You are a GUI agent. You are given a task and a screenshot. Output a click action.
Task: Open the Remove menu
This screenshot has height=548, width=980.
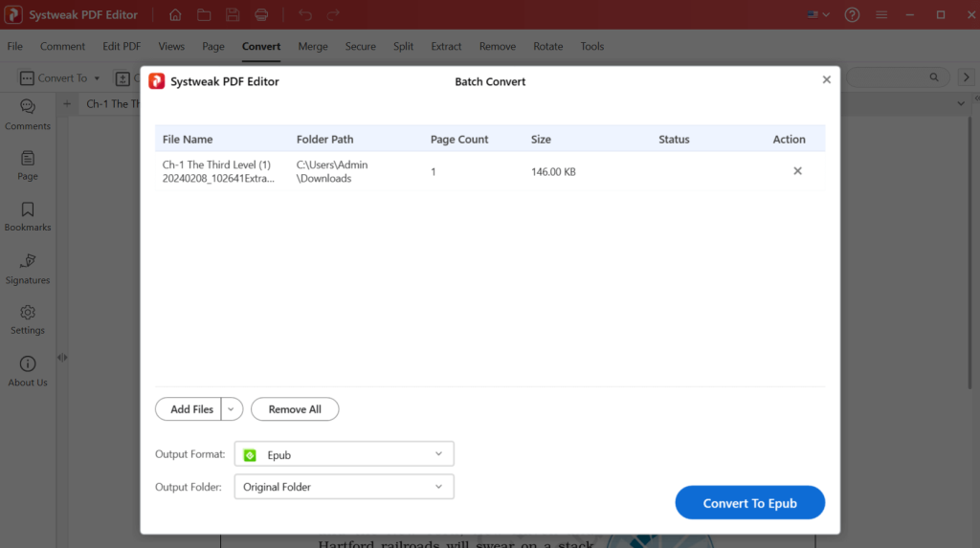[498, 46]
